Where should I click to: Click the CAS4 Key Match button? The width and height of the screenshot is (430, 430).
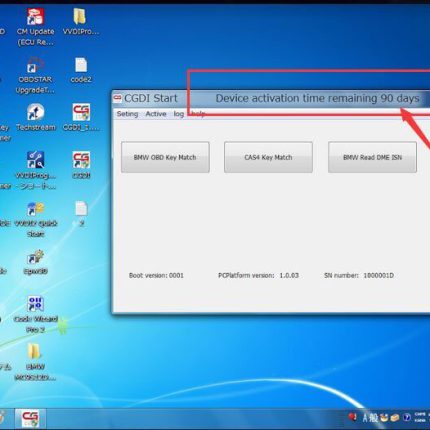tap(268, 157)
